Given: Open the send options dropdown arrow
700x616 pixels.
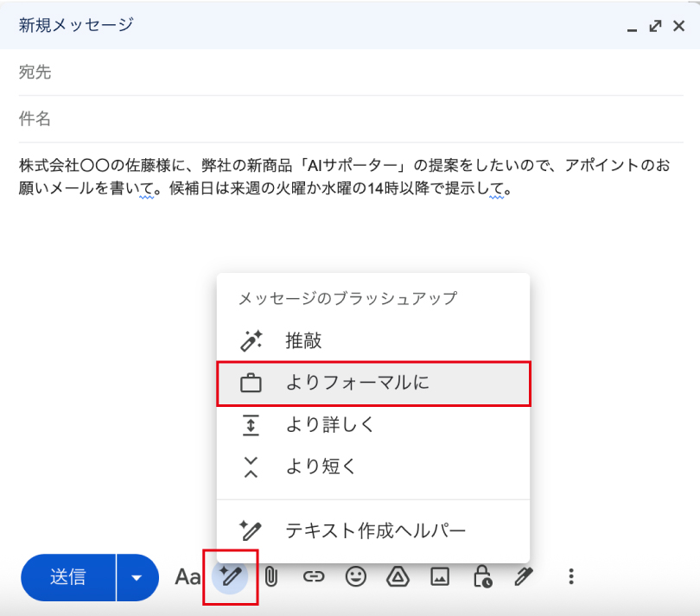Looking at the screenshot, I should [x=136, y=576].
